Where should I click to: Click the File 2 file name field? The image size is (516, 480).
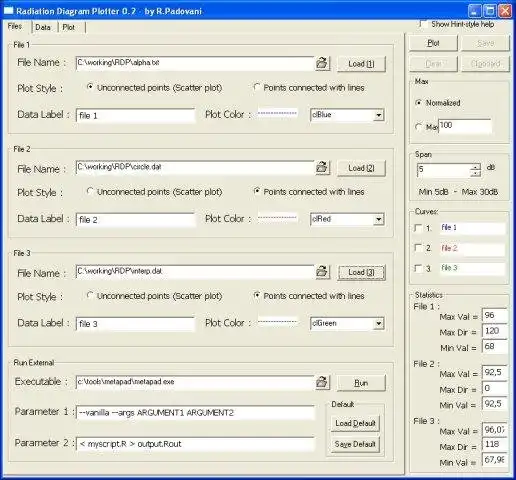[x=195, y=167]
